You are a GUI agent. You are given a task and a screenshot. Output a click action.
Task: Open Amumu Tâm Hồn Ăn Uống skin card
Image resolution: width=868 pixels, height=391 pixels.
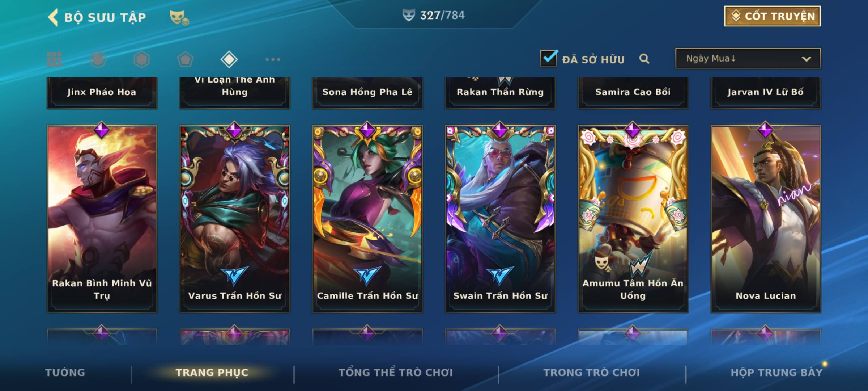(633, 219)
